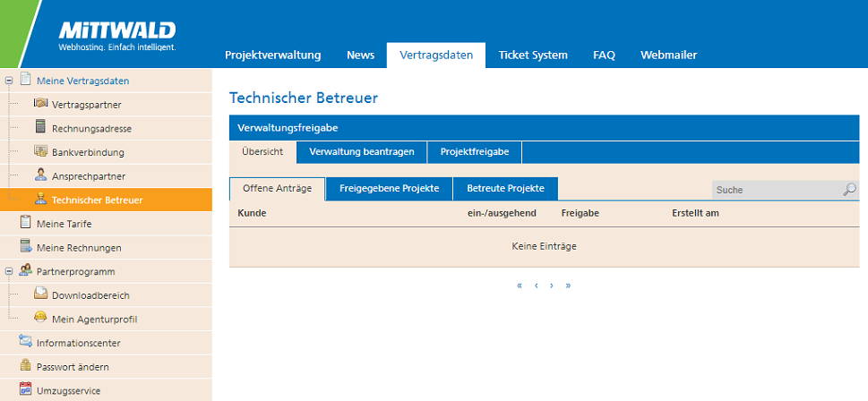Click the Meine Rechnungen invoice icon

pyautogui.click(x=25, y=246)
